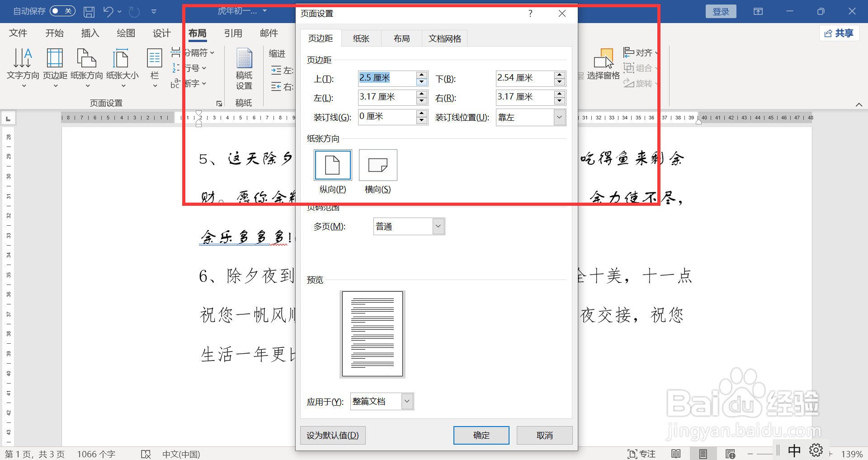Switch to 阅读视图 in status bar

point(676,454)
